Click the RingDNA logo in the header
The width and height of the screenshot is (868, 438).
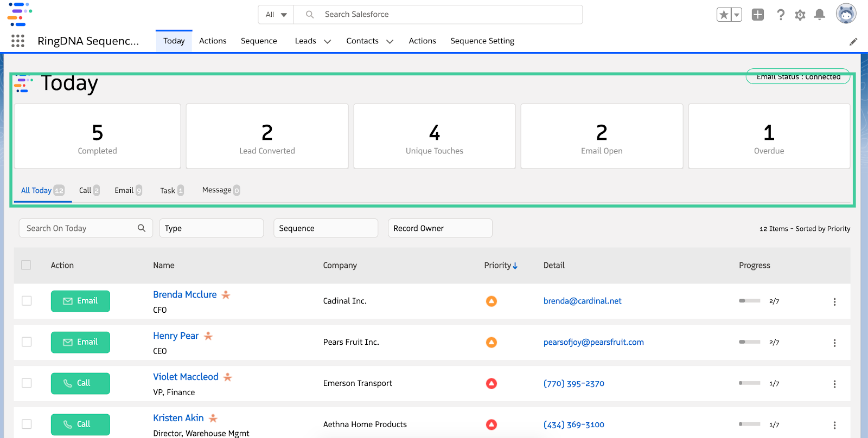click(x=20, y=14)
